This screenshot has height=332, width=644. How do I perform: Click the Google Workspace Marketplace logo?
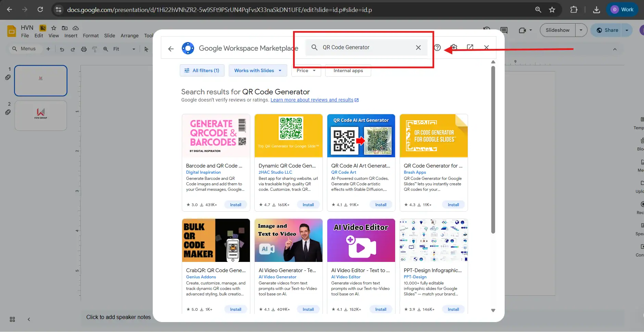[x=188, y=48]
